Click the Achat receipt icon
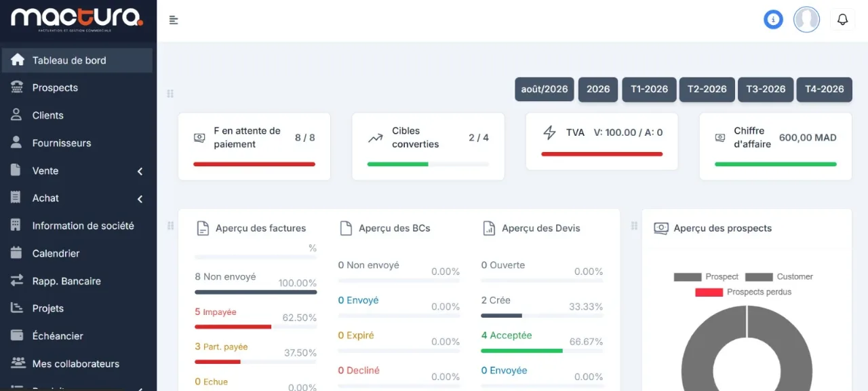 (x=16, y=198)
